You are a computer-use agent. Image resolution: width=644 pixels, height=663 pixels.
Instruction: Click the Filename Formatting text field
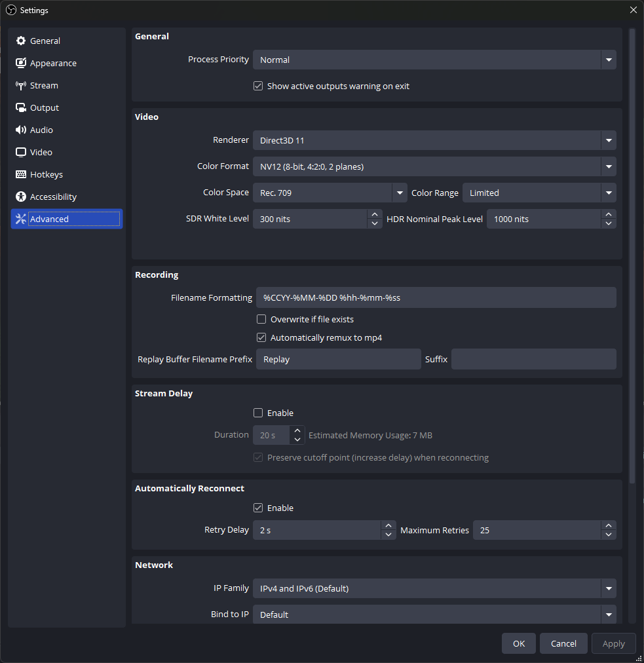[x=436, y=297]
